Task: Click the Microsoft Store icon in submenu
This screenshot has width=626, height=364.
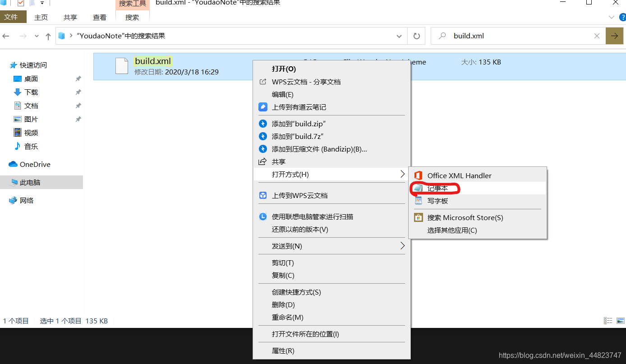Action: 419,217
